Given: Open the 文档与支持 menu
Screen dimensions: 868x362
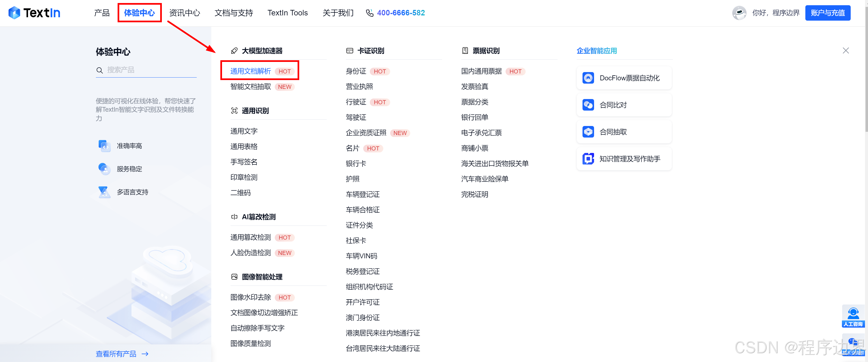Looking at the screenshot, I should click(234, 13).
